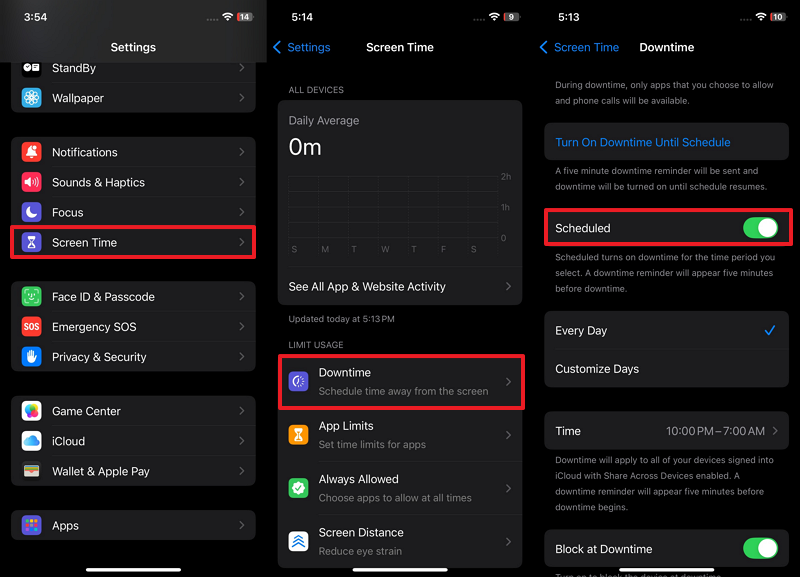Tap the ALL DEVICES section header
The width and height of the screenshot is (800, 577).
tap(316, 90)
